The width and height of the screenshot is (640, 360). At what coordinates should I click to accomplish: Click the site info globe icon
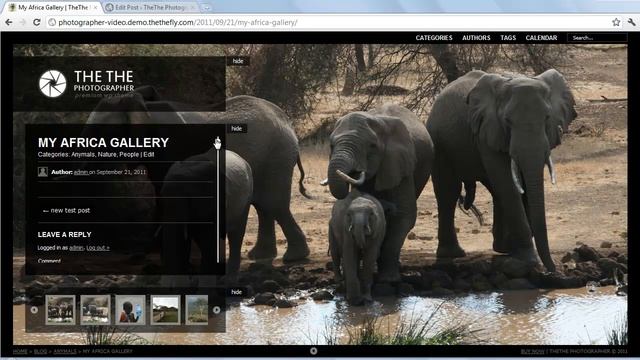pos(52,22)
